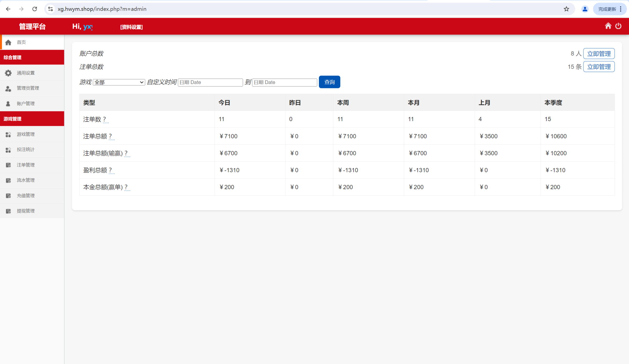Open the [资料设置] link in the header
629x364 pixels.
(131, 27)
